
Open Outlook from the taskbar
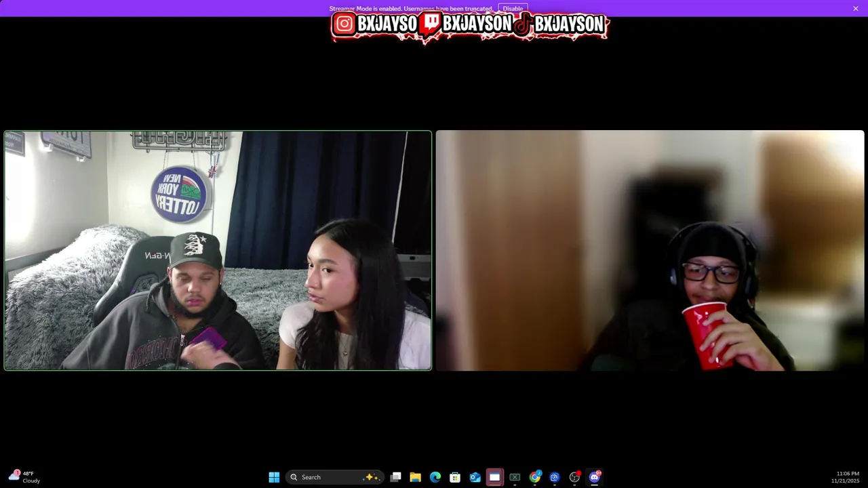475,477
